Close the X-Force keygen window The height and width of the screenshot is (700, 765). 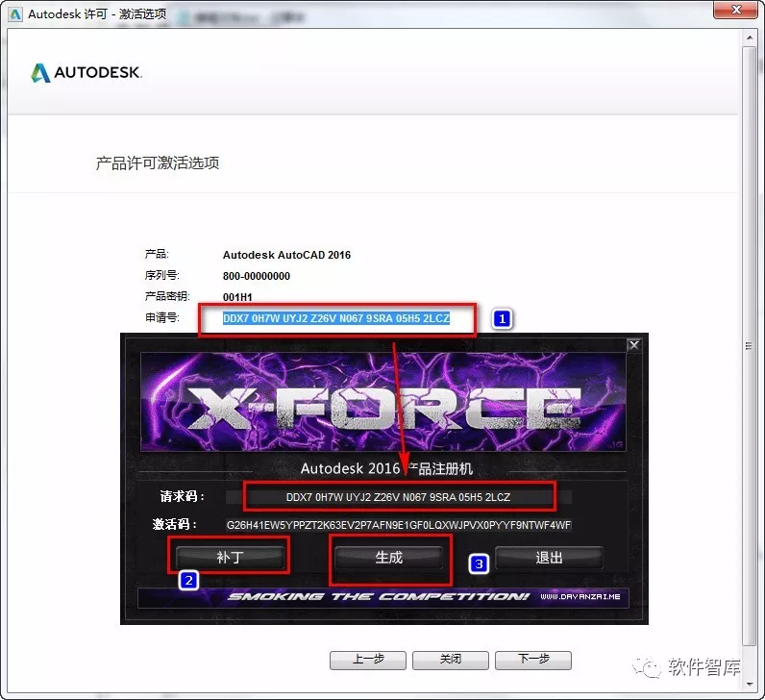(x=633, y=345)
